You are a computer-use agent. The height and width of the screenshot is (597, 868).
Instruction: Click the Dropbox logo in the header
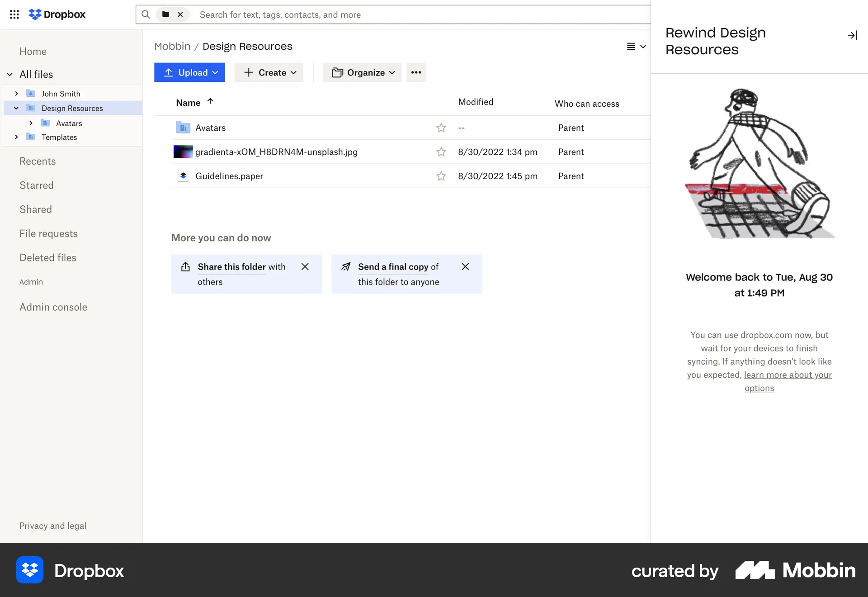click(57, 14)
